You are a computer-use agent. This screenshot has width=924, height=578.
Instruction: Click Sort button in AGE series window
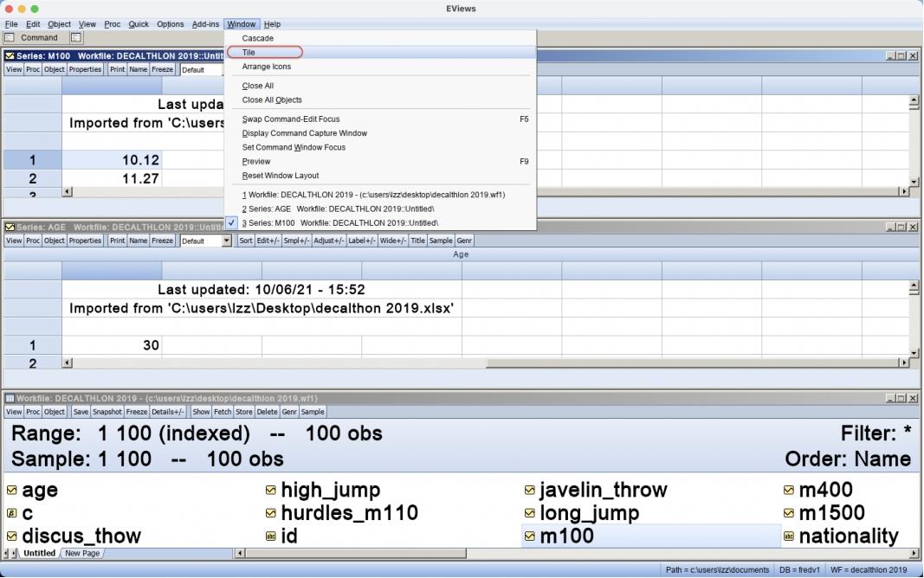(x=246, y=241)
